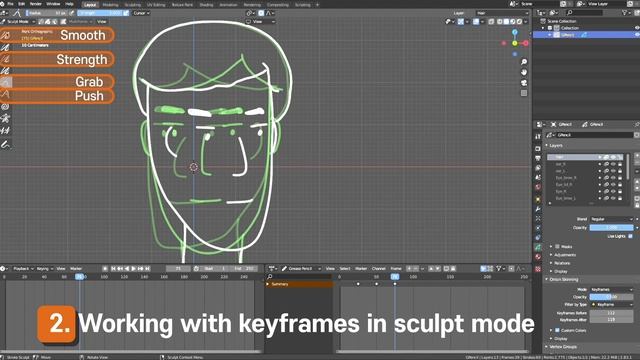The height and width of the screenshot is (360, 640).
Task: Hide the Collection in the outliner
Action: tap(637, 28)
